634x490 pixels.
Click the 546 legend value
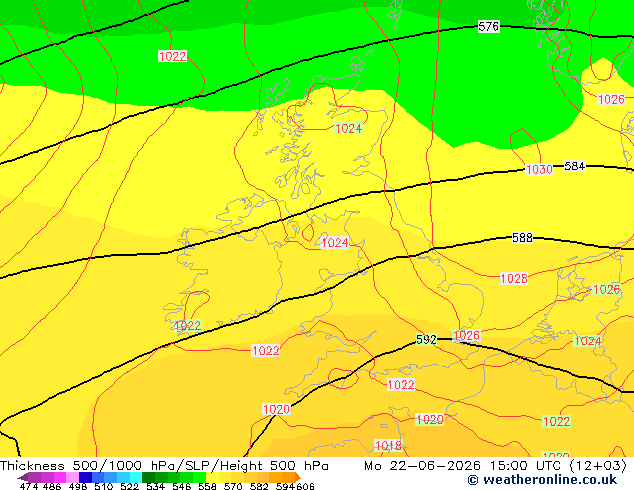tap(182, 486)
